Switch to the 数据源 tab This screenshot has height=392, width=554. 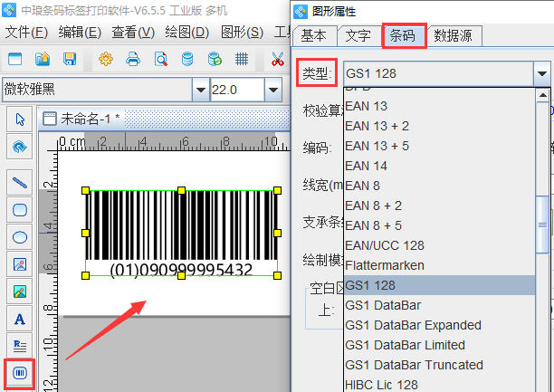[456, 36]
